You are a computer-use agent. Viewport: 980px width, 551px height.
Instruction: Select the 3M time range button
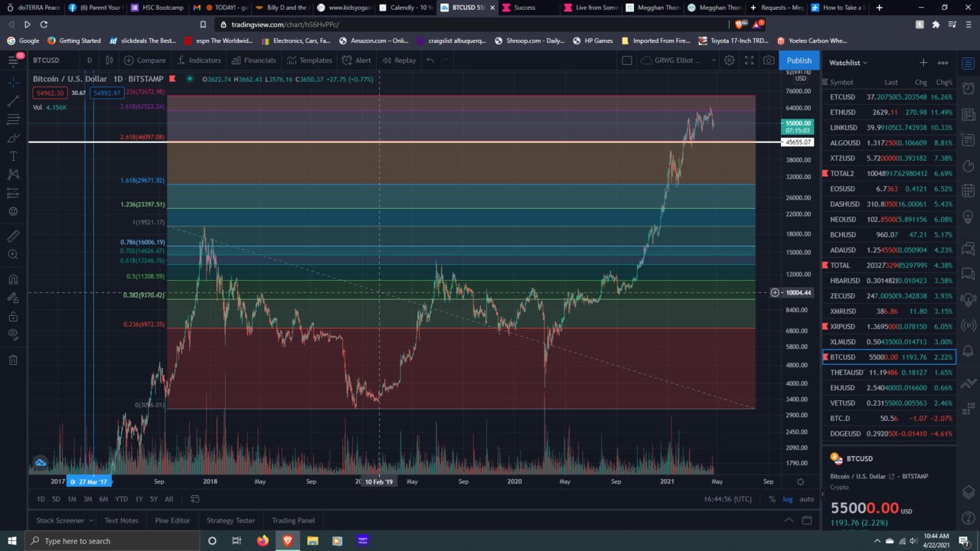tap(88, 499)
